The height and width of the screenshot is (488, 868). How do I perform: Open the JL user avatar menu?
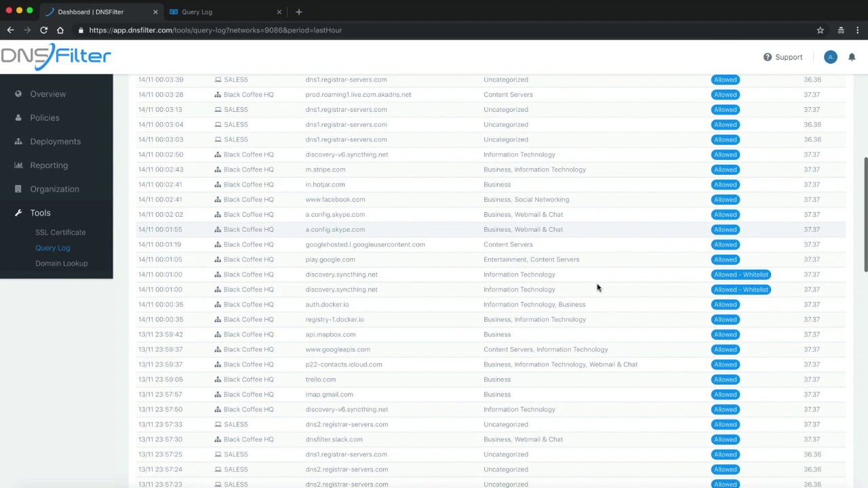tap(830, 57)
